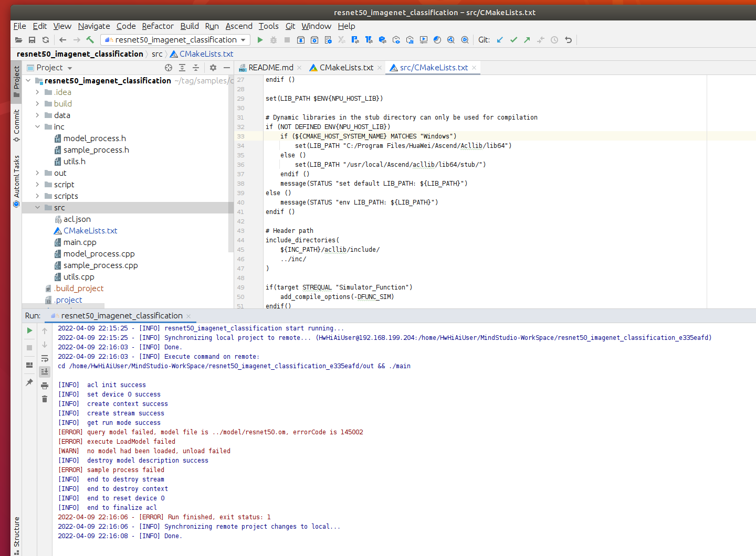This screenshot has width=756, height=556.
Task: Click Git Update Project blue arrow
Action: [x=500, y=40]
